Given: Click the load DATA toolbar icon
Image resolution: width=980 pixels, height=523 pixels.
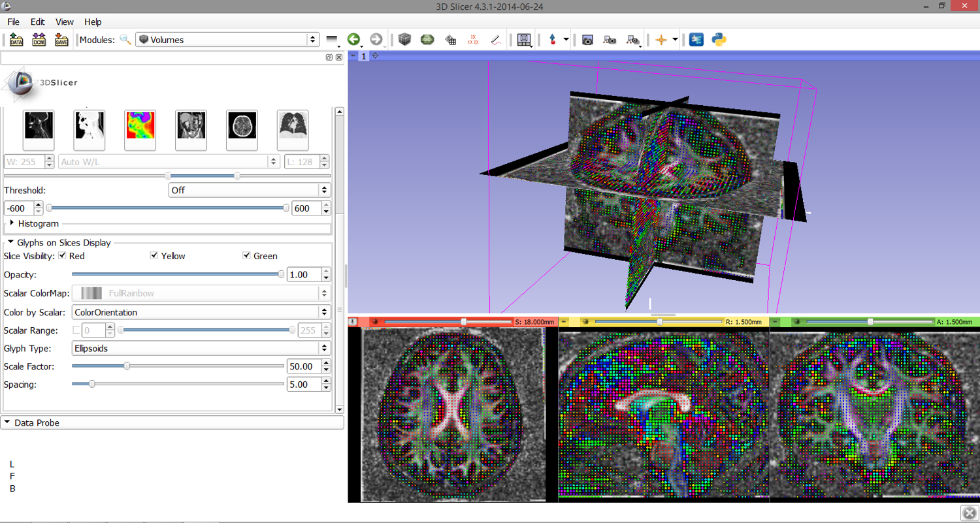Looking at the screenshot, I should point(16,40).
